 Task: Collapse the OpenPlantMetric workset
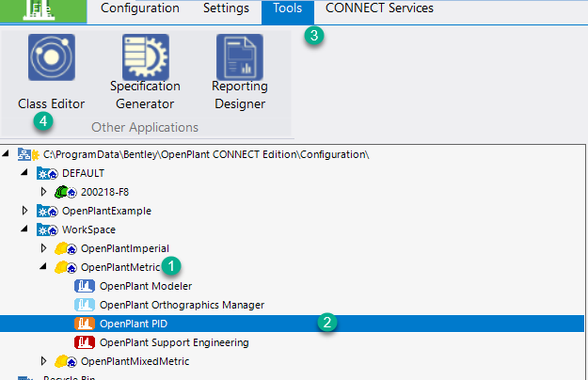(x=43, y=266)
